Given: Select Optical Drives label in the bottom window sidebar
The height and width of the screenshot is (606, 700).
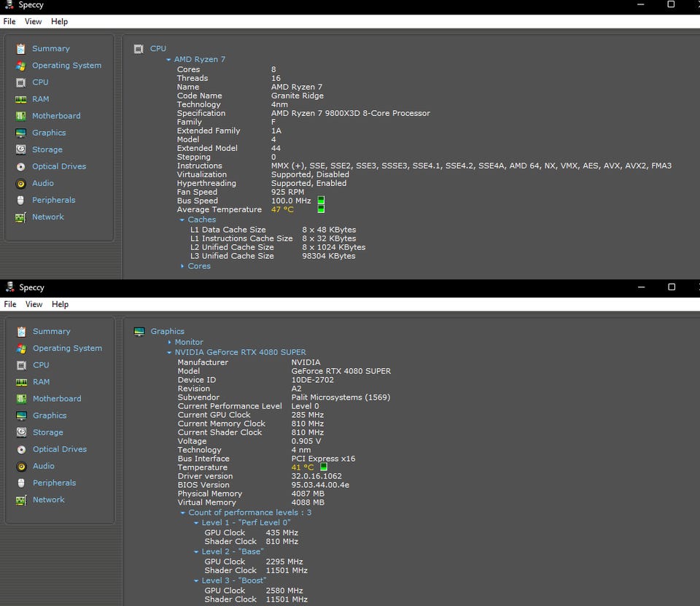Looking at the screenshot, I should pos(60,449).
